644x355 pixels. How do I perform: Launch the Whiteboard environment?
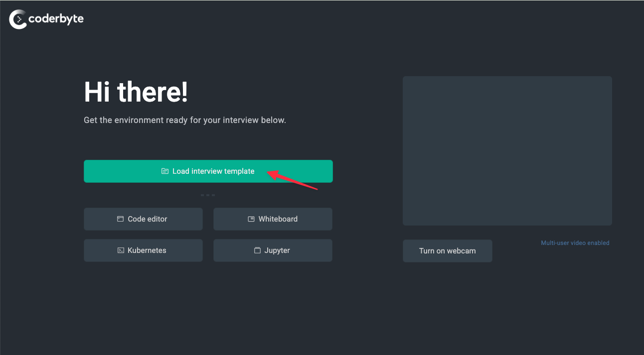278,219
